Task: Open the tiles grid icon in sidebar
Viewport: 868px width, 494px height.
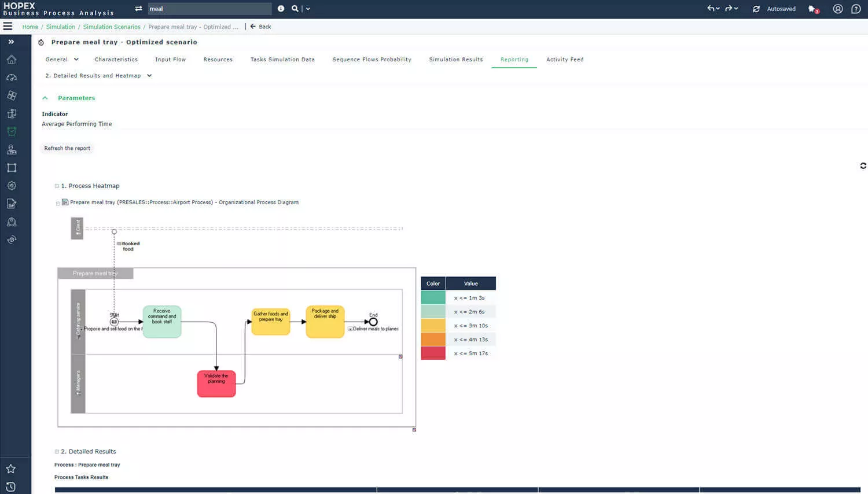Action: [12, 95]
